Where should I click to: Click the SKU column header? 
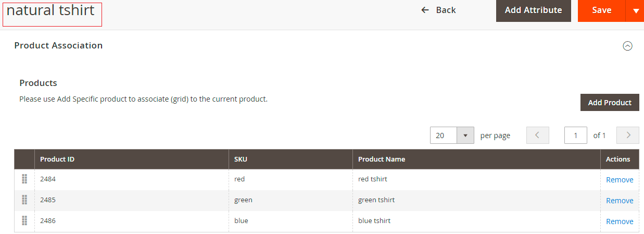[x=241, y=159]
